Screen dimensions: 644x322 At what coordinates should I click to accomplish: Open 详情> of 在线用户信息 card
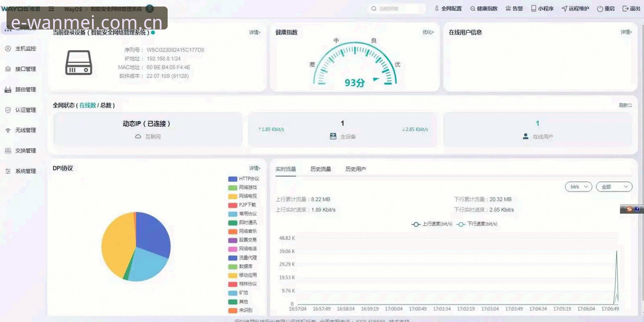coord(626,32)
